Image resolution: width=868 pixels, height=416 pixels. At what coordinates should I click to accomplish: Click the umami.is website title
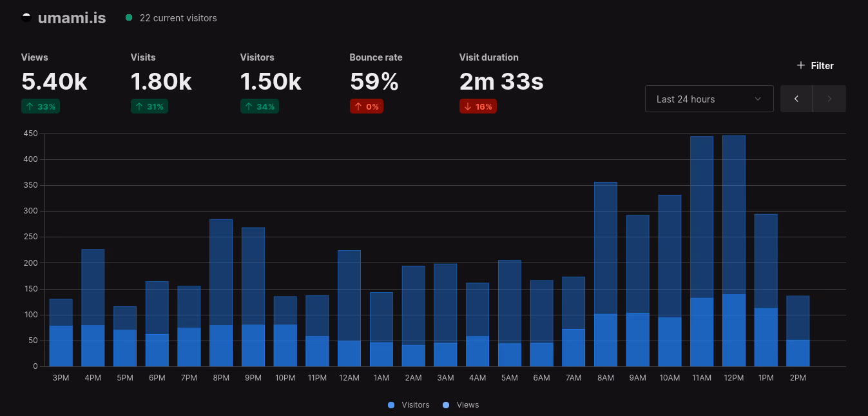(72, 17)
